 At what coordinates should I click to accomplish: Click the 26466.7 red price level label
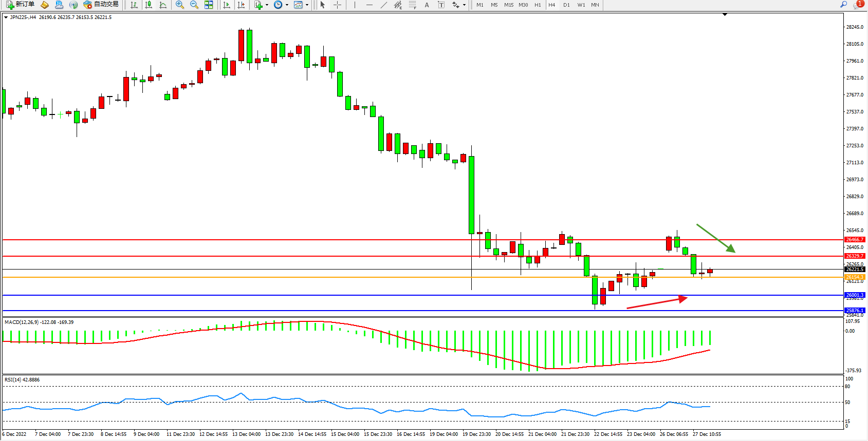(855, 240)
